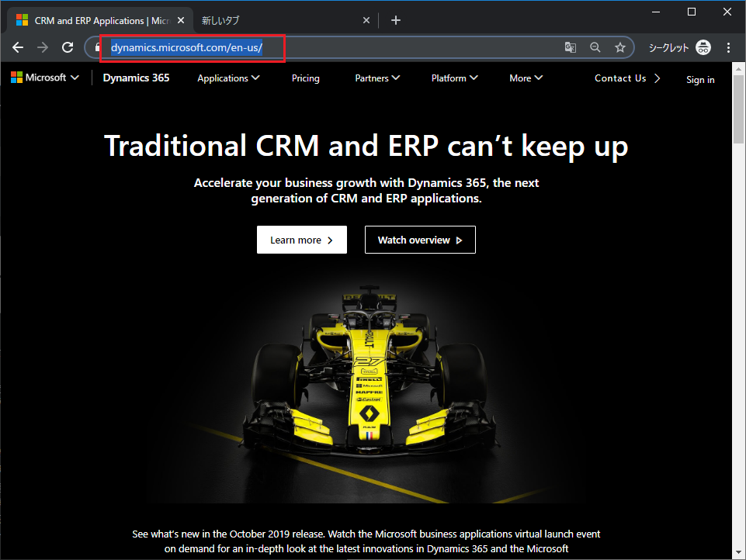Open the zoom magnifier icon
Screen dimensions: 746x560
pyautogui.click(x=595, y=47)
